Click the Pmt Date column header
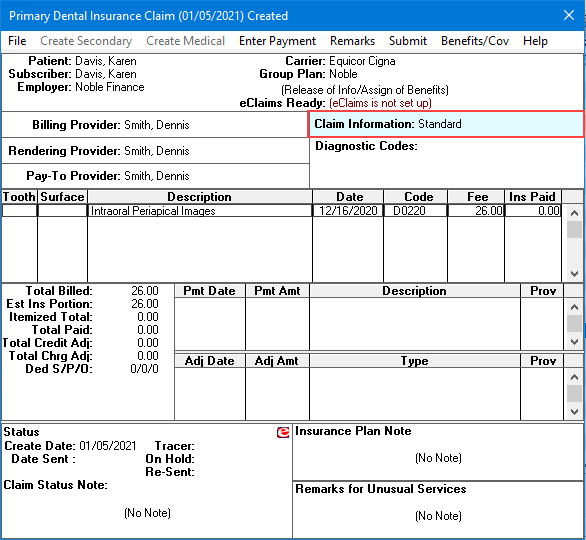The height and width of the screenshot is (540, 586). coord(210,291)
